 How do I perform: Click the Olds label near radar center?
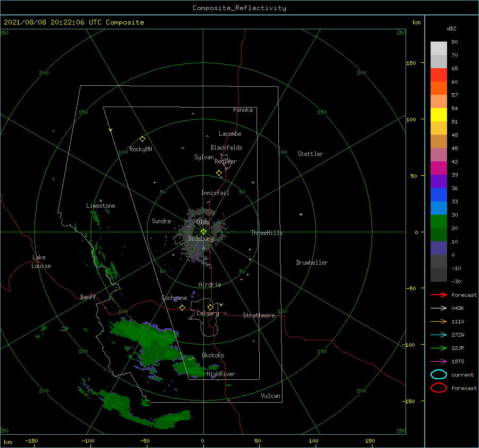pos(203,222)
